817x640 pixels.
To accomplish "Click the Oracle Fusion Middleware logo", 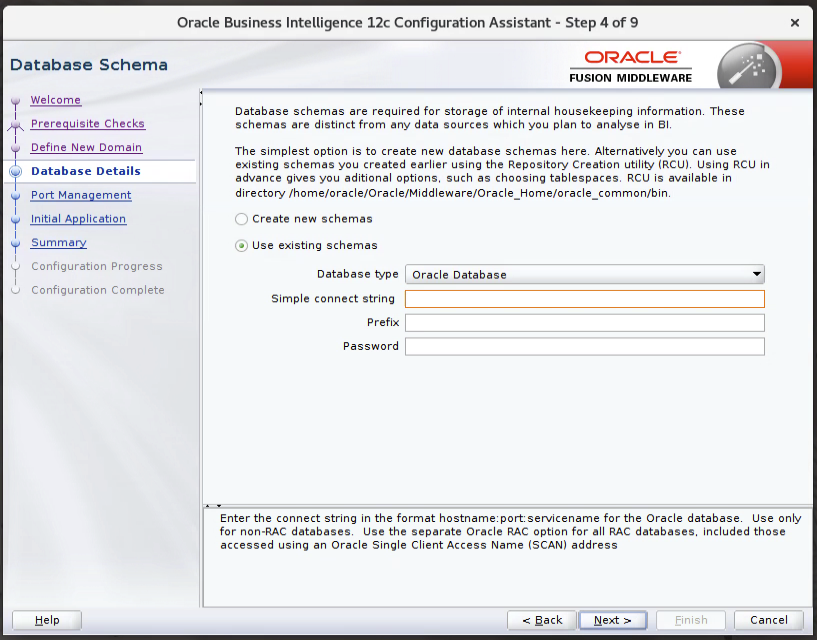I will click(630, 66).
